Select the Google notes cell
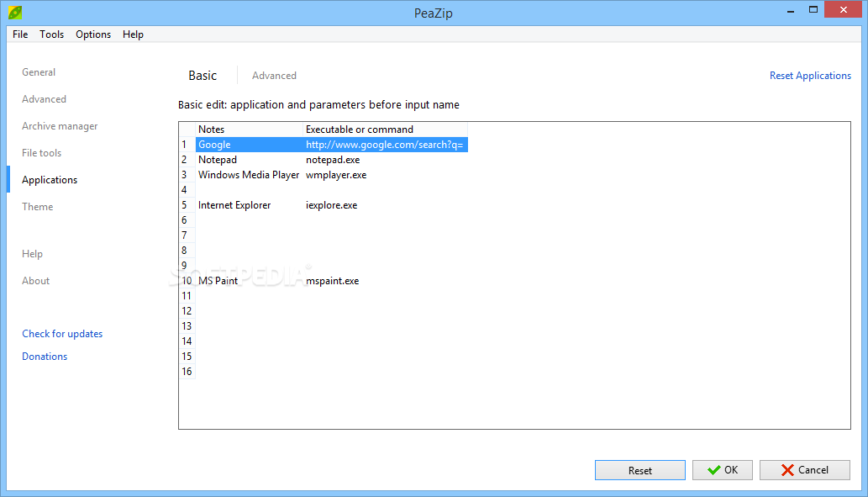 249,145
